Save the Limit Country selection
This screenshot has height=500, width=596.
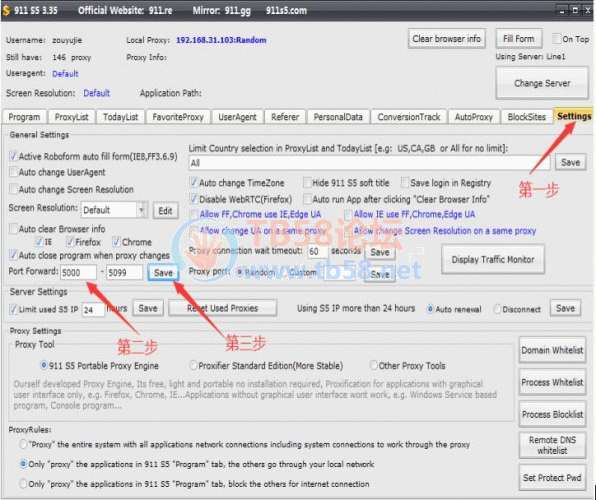coord(571,162)
